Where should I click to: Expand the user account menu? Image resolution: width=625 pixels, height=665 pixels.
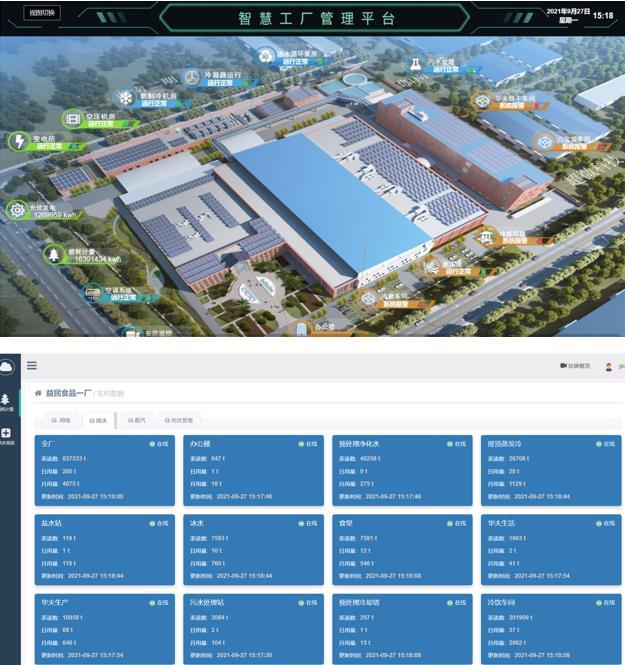click(610, 366)
